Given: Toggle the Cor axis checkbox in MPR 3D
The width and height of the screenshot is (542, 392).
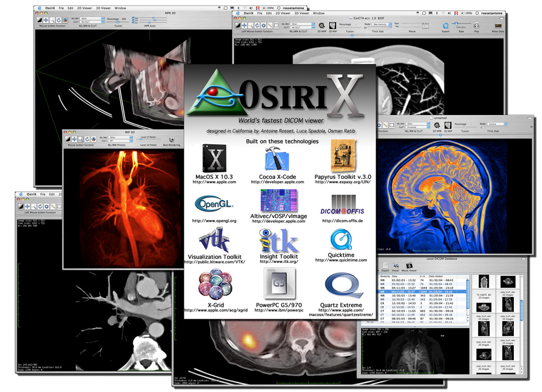Looking at the screenshot, I should (x=133, y=20).
